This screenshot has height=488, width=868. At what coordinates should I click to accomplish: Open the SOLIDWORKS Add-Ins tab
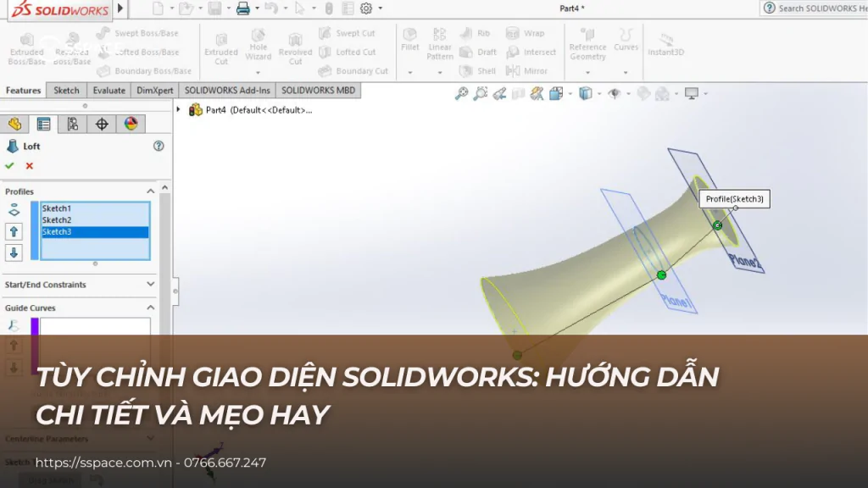227,90
